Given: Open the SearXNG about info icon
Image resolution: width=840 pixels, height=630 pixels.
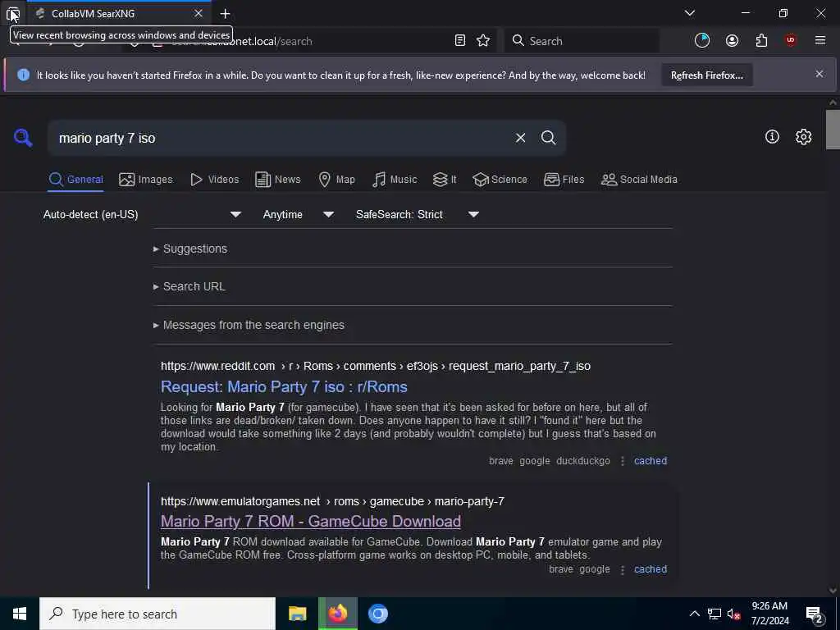Looking at the screenshot, I should 772,137.
